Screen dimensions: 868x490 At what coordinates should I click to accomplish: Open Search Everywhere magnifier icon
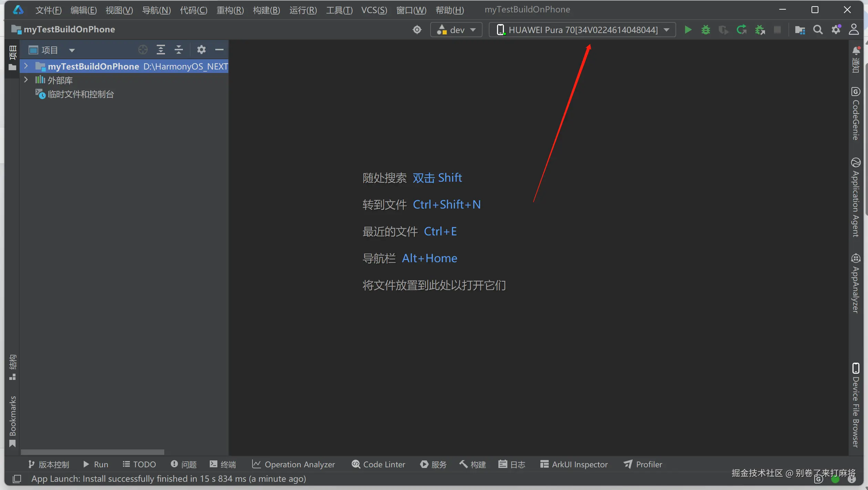818,30
